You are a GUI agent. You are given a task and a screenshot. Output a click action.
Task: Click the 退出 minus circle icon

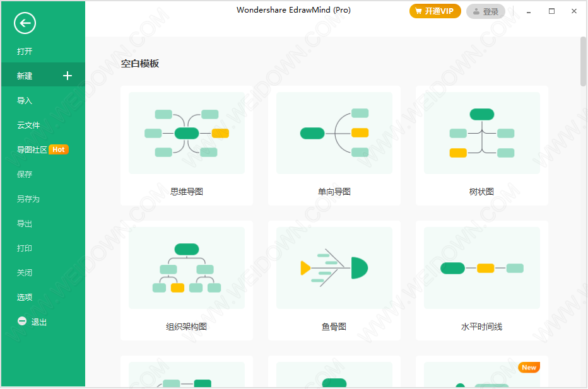pyautogui.click(x=22, y=322)
